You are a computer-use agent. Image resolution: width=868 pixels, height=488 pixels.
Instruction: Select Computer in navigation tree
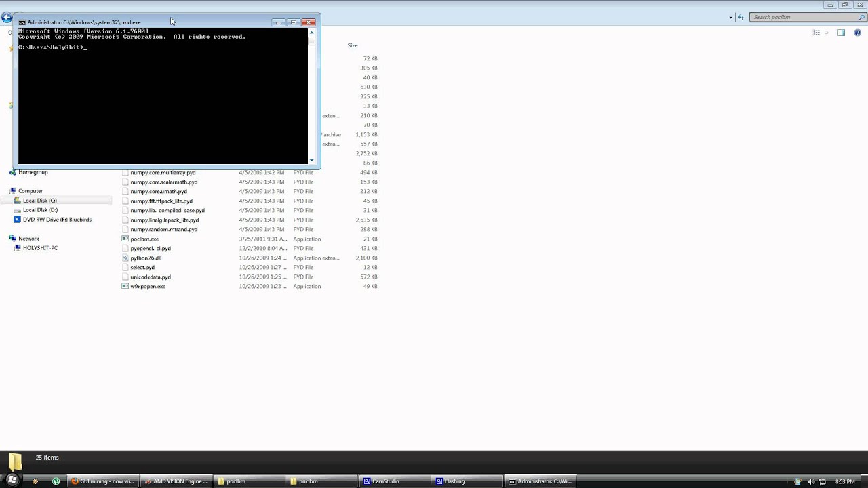[31, 191]
